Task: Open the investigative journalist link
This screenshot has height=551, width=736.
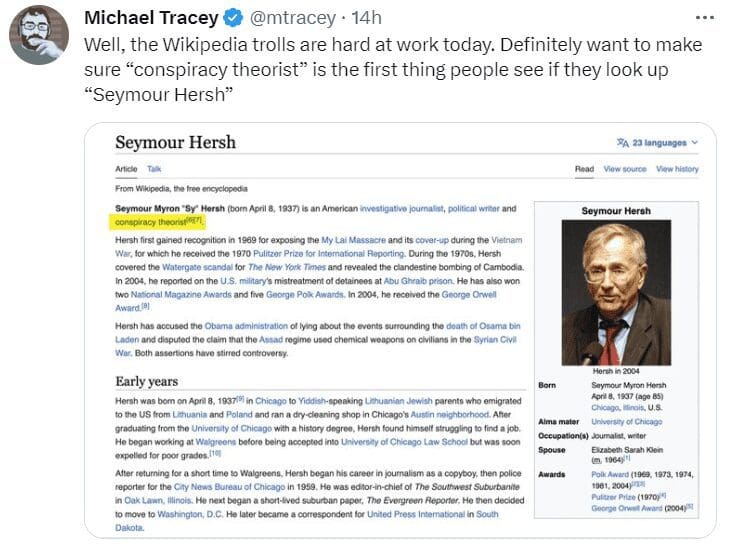Action: [402, 209]
